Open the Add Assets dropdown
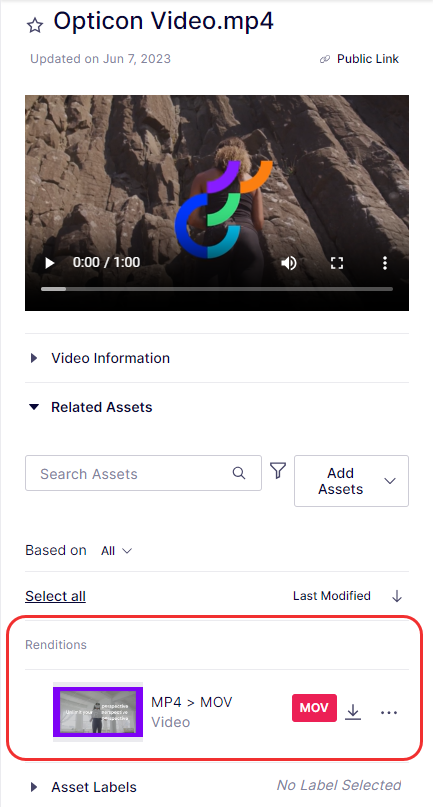 (x=351, y=481)
